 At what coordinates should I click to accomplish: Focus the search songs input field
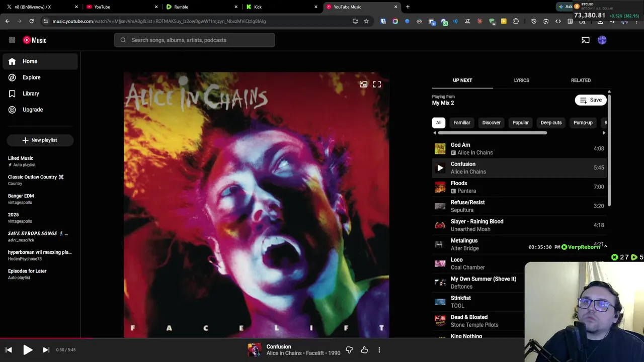point(194,40)
